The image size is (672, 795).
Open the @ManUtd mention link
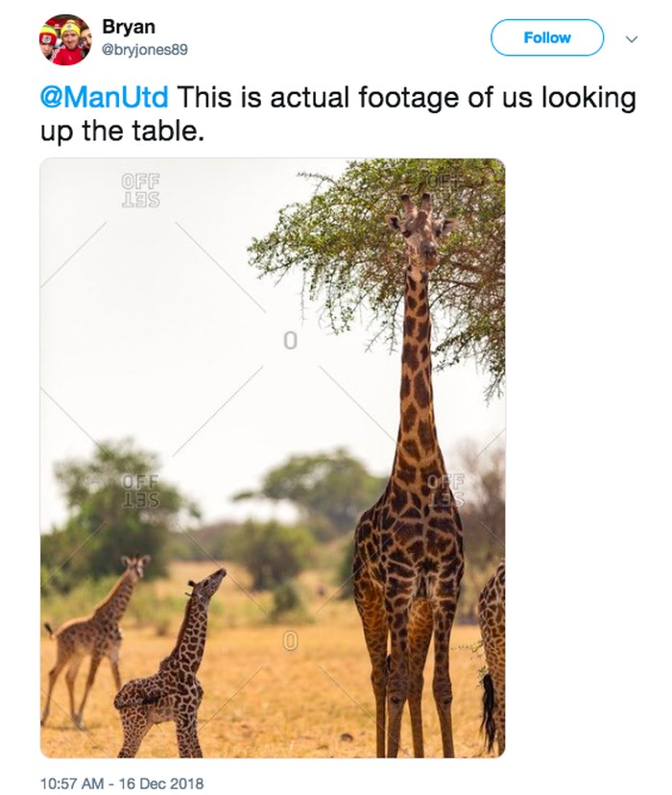coord(104,98)
